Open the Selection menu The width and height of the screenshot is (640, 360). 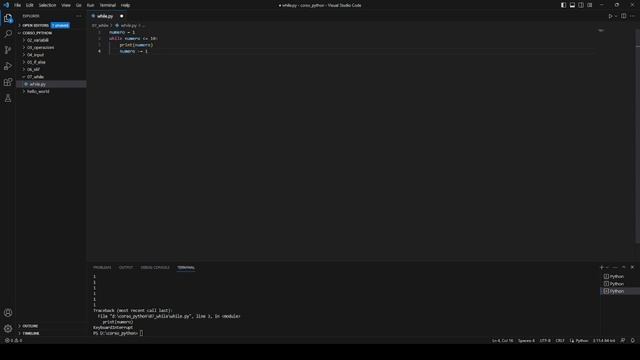47,5
